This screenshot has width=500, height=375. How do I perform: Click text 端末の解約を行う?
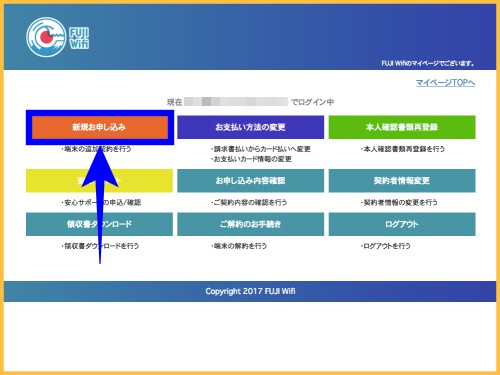[x=239, y=246]
